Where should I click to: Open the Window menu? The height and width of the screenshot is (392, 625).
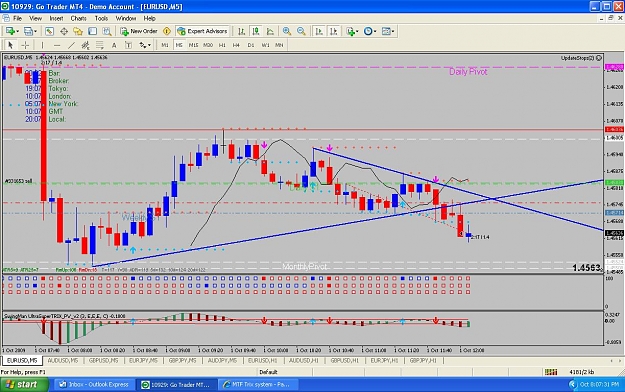(126, 18)
